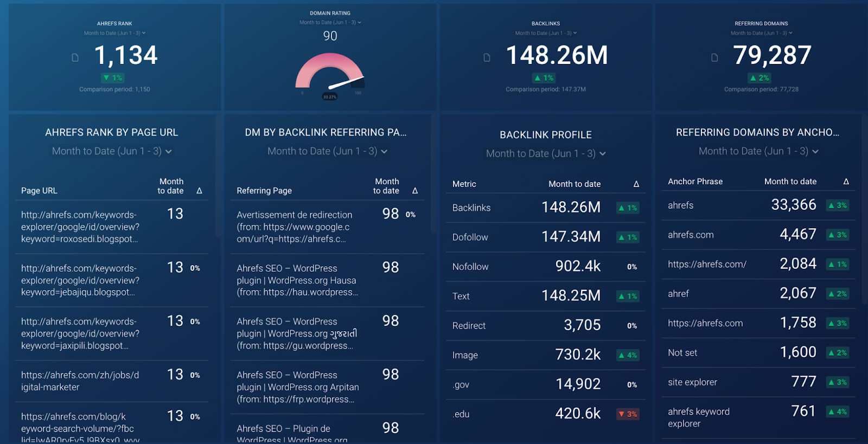Click the 'ahref' anchor phrase row
868x444 pixels.
[x=758, y=294]
